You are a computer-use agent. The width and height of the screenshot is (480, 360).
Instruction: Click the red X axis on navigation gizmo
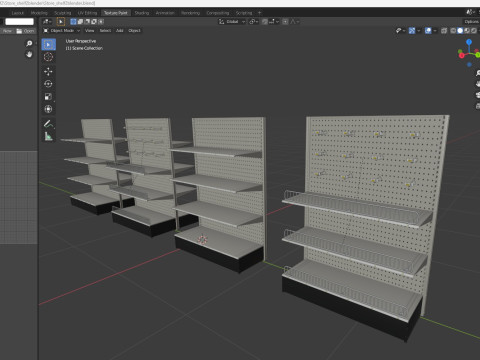tap(462, 55)
